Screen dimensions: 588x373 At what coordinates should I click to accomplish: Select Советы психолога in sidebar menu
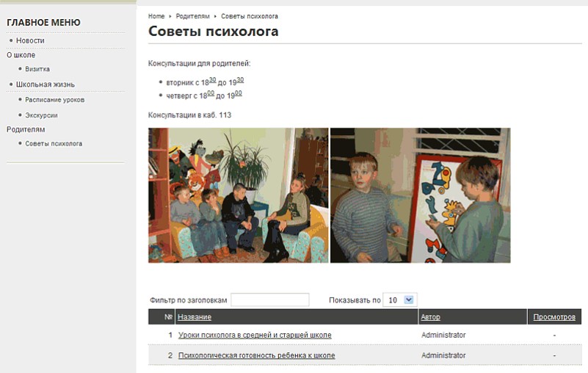pos(54,143)
